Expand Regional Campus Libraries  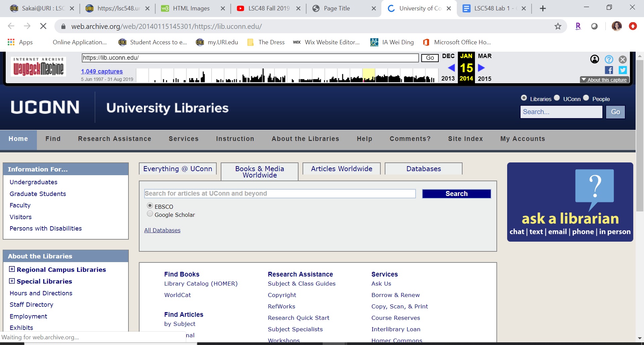[12, 269]
